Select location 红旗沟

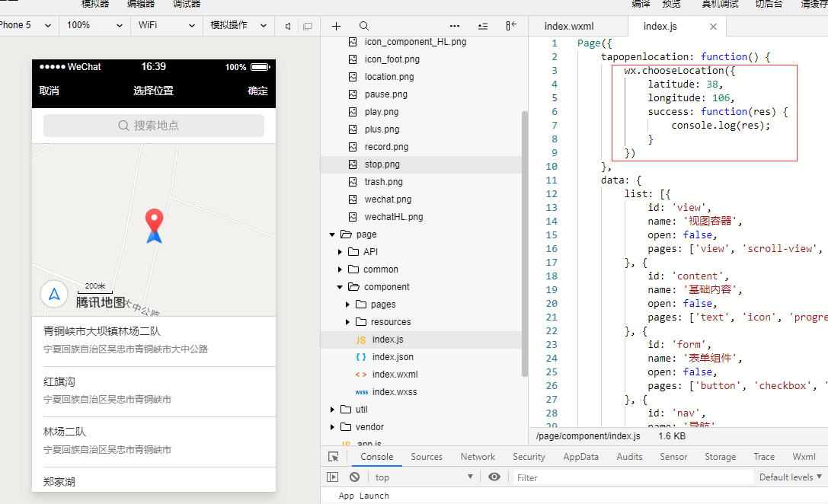(154, 391)
